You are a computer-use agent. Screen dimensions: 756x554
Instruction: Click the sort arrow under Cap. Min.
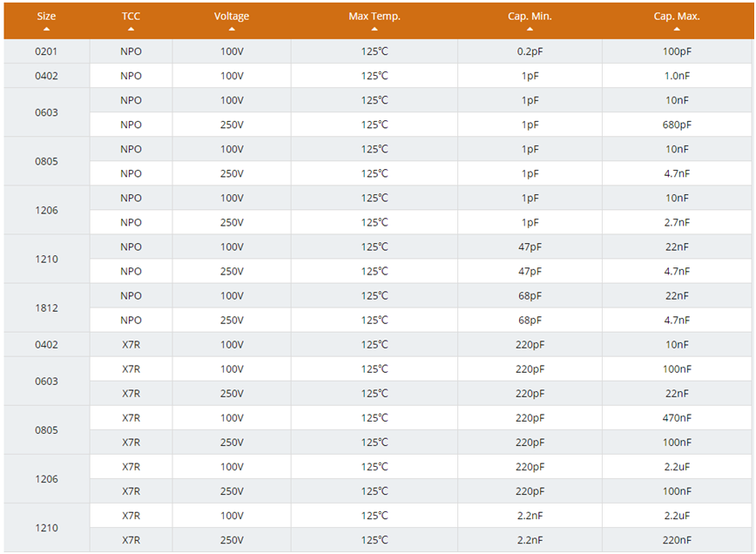tap(530, 29)
